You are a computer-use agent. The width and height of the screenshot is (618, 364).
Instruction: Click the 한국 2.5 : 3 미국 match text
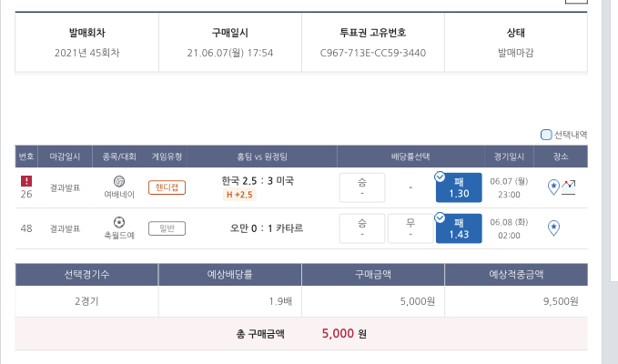click(258, 180)
